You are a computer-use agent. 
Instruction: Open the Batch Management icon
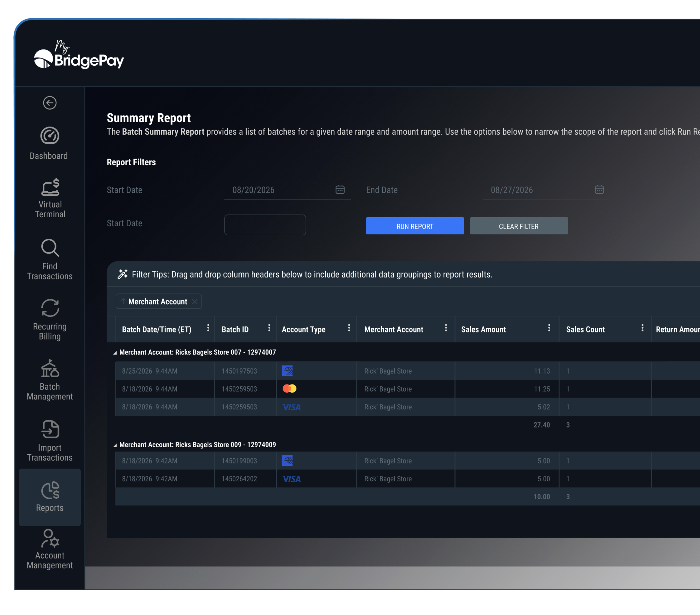coord(50,369)
